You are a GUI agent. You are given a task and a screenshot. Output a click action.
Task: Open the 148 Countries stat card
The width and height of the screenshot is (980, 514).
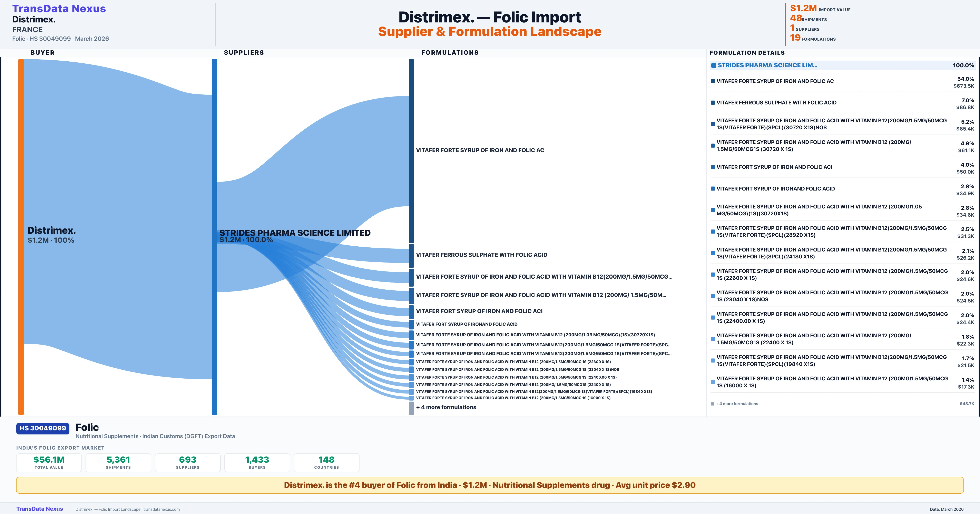tap(326, 462)
